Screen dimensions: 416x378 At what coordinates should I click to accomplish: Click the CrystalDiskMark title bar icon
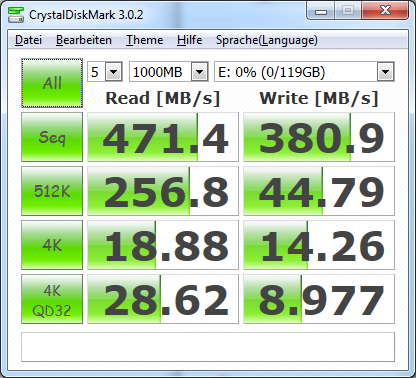coord(16,15)
